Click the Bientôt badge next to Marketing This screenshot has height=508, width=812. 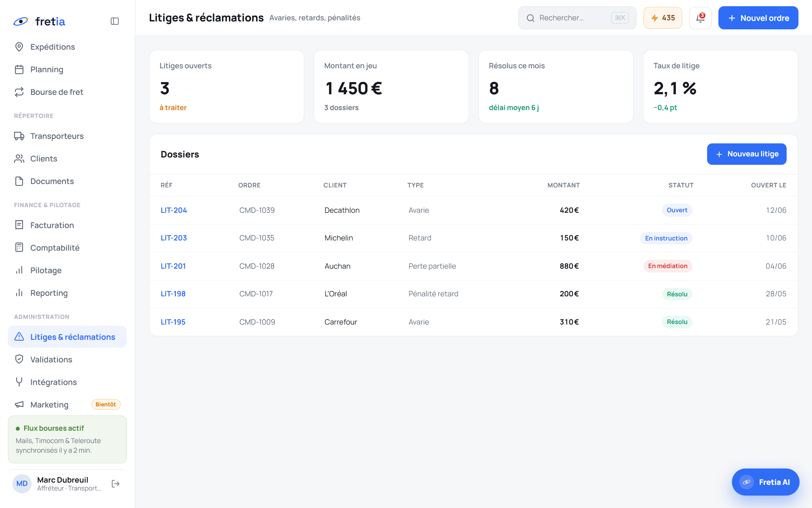coord(106,404)
